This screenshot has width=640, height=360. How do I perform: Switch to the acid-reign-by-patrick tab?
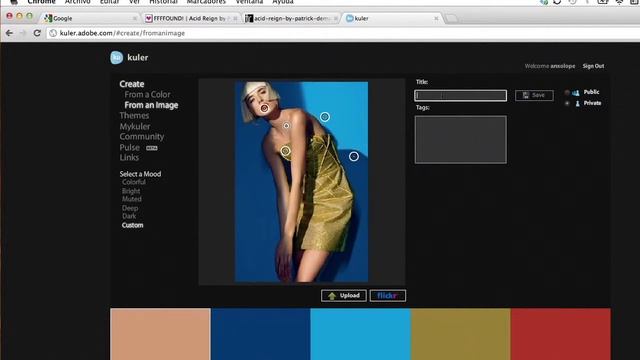291,18
